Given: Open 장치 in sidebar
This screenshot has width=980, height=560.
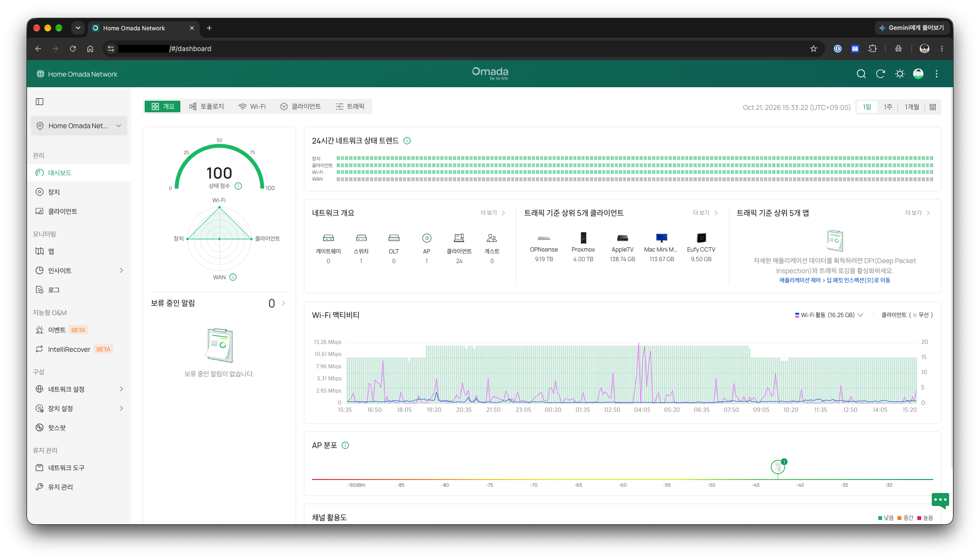Looking at the screenshot, I should pyautogui.click(x=79, y=192).
